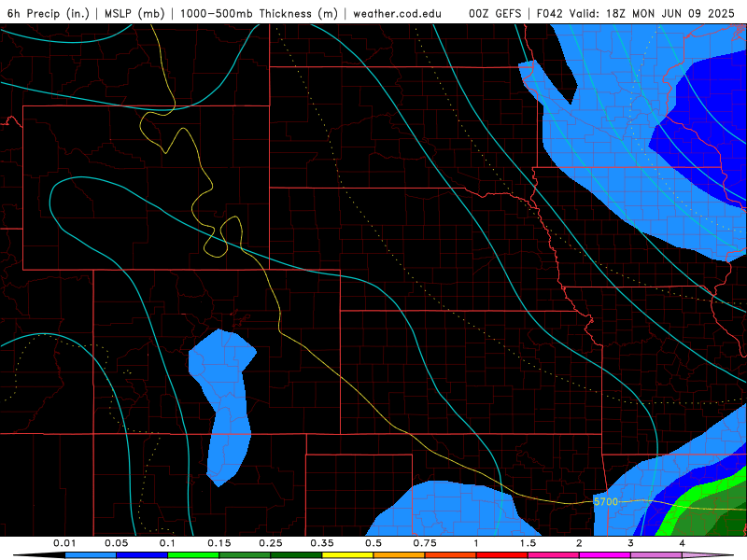Click the '6h Precip (in.)' header label
The image size is (747, 560).
49,13
